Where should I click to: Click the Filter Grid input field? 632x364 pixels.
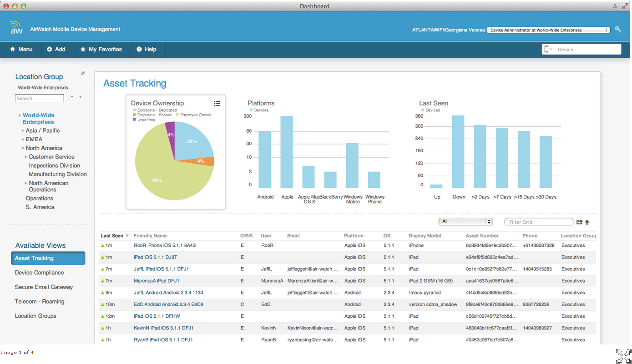[x=539, y=222]
